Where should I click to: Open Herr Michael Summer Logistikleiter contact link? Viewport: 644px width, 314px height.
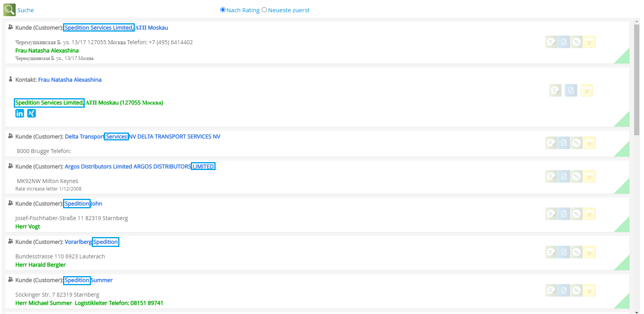89,303
